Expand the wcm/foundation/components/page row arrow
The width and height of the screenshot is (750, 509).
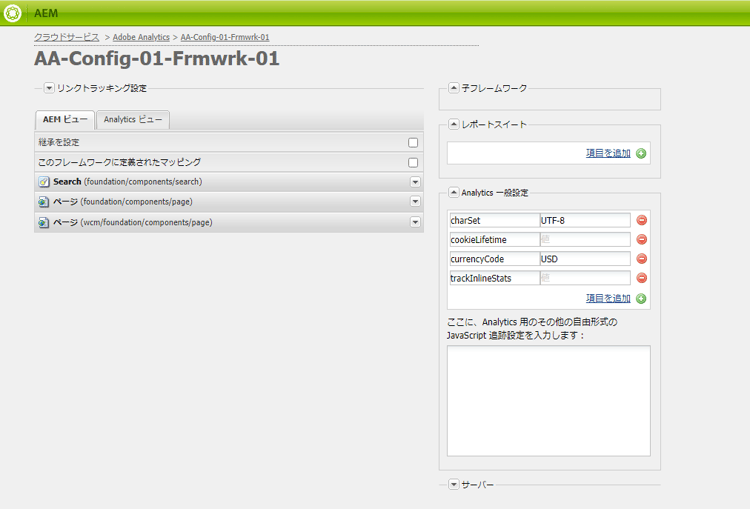(415, 222)
